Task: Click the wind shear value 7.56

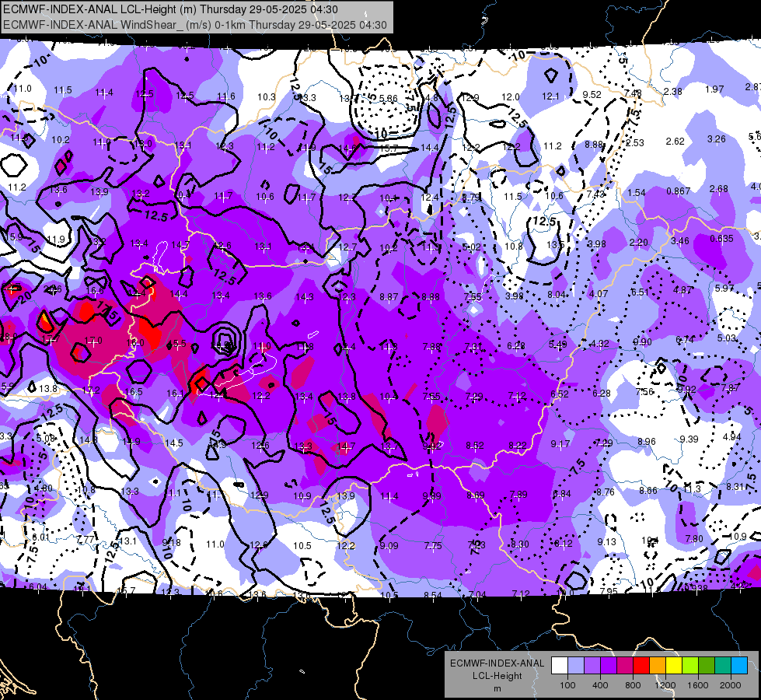Action: coord(644,392)
